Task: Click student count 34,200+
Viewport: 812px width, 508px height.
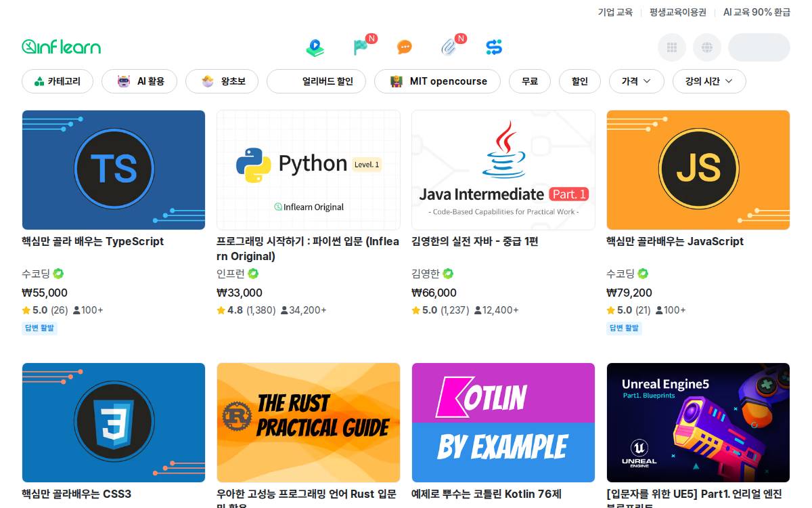Action: pyautogui.click(x=303, y=310)
